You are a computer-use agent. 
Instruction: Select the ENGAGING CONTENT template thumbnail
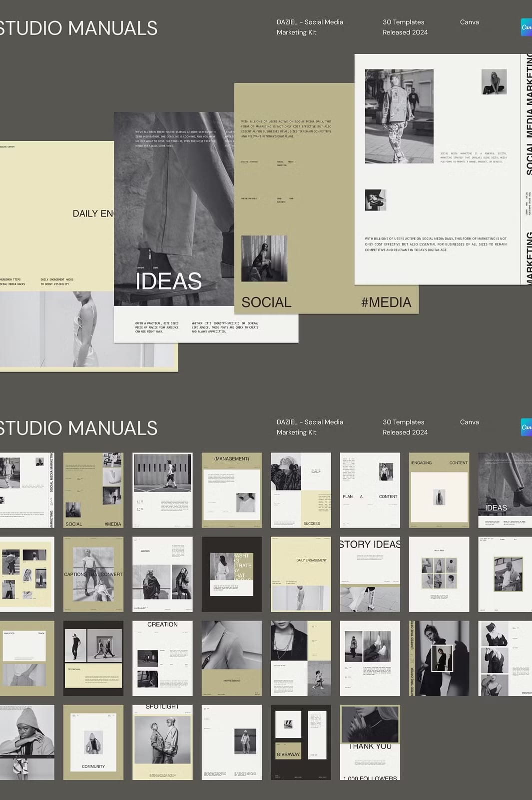coord(439,490)
